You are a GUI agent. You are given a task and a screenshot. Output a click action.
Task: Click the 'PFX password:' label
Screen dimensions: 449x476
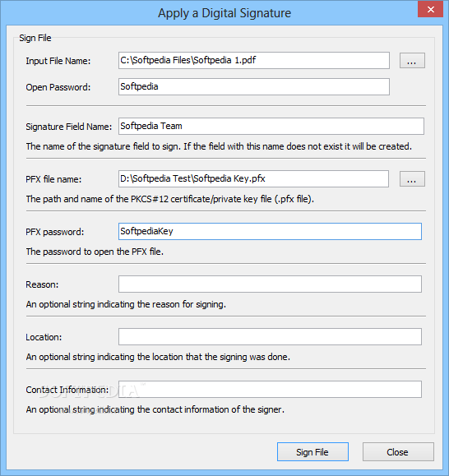tap(54, 232)
